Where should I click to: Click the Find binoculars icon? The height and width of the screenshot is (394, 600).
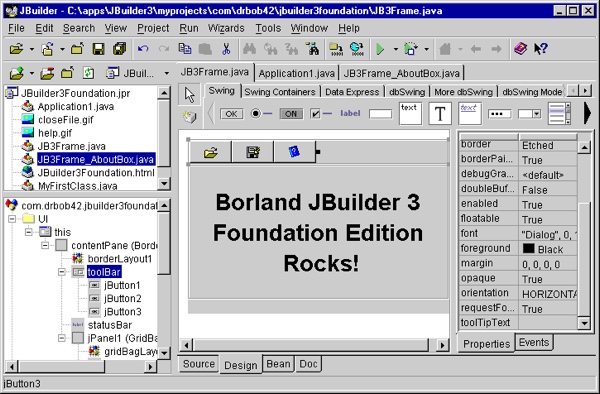tap(249, 49)
